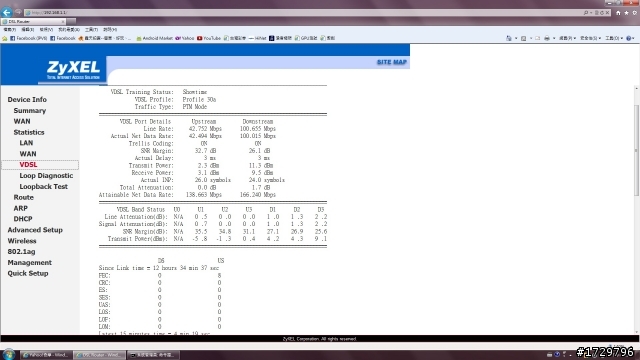Click the command bar Home page icon
This screenshot has height=360, width=640.
tap(509, 38)
